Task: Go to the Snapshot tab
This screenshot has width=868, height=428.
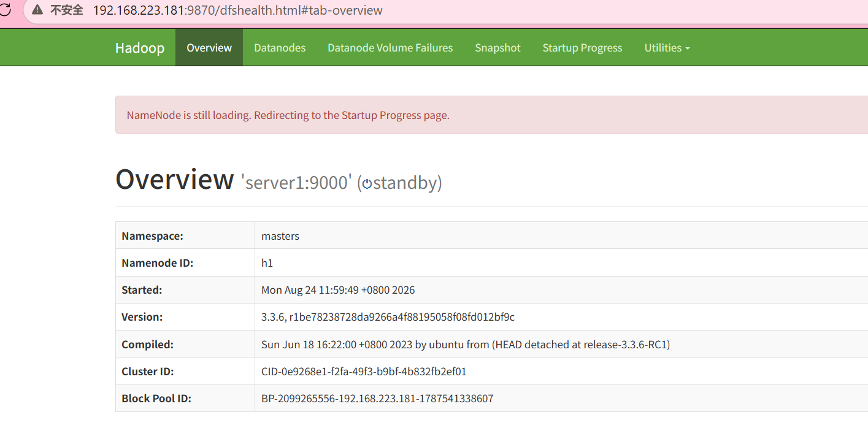Action: [x=497, y=48]
